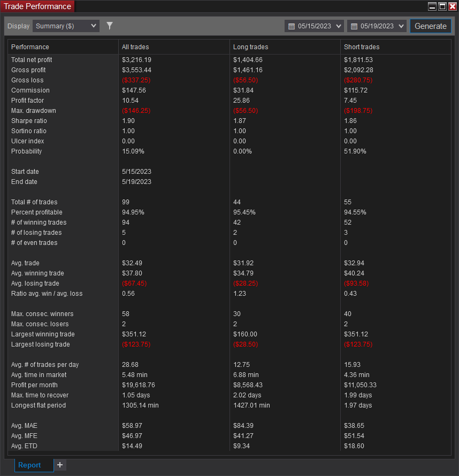Click the Avg. winning trade value $37.80
The image size is (459, 476).
pyautogui.click(x=132, y=273)
